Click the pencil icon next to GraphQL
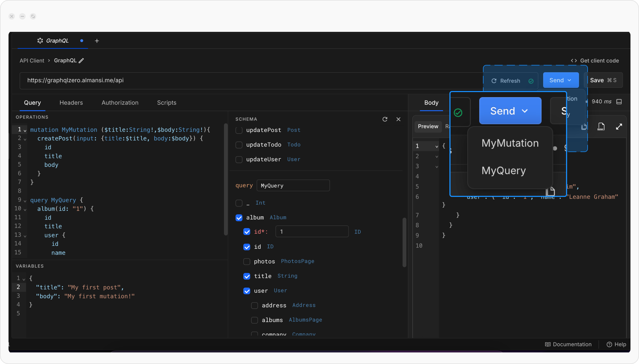639x364 pixels. click(x=81, y=61)
